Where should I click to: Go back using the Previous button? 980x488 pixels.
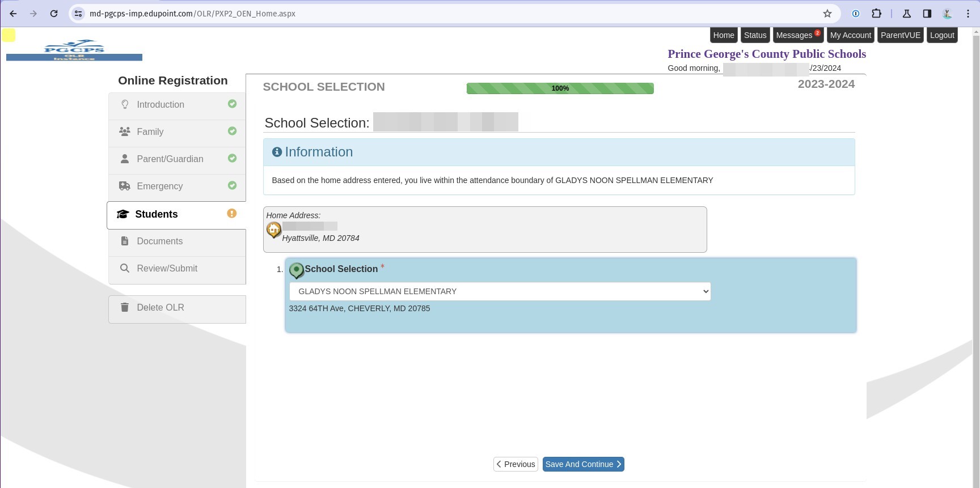[516, 464]
